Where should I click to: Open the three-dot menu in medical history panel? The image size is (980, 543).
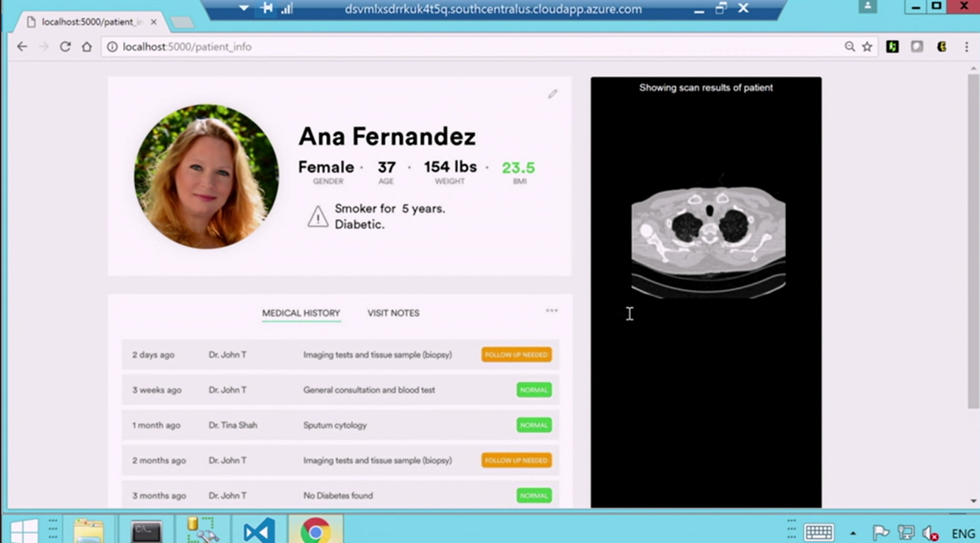tap(551, 310)
